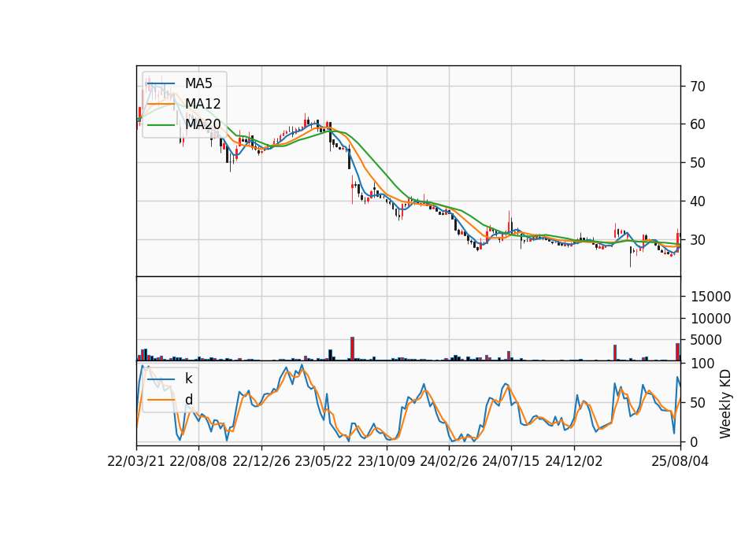
Task: Click the 24/12/02 date tick label
Action: click(x=574, y=461)
